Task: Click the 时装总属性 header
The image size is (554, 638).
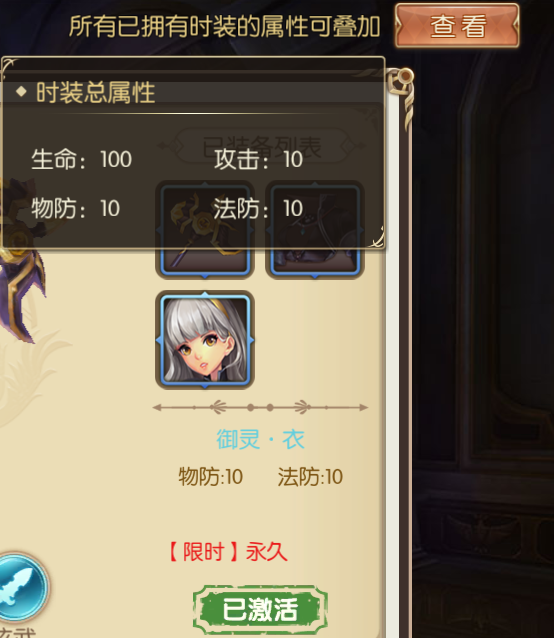Action: 96,92
